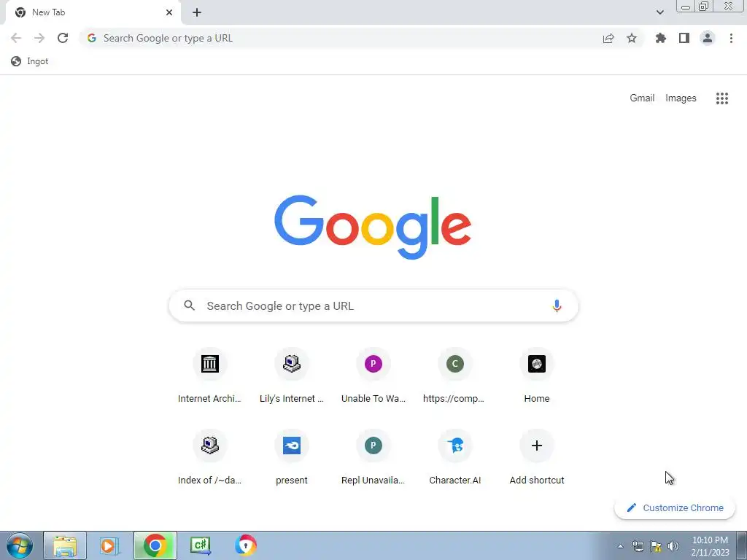Open the Gmail link
This screenshot has height=560, width=747.
pos(642,98)
